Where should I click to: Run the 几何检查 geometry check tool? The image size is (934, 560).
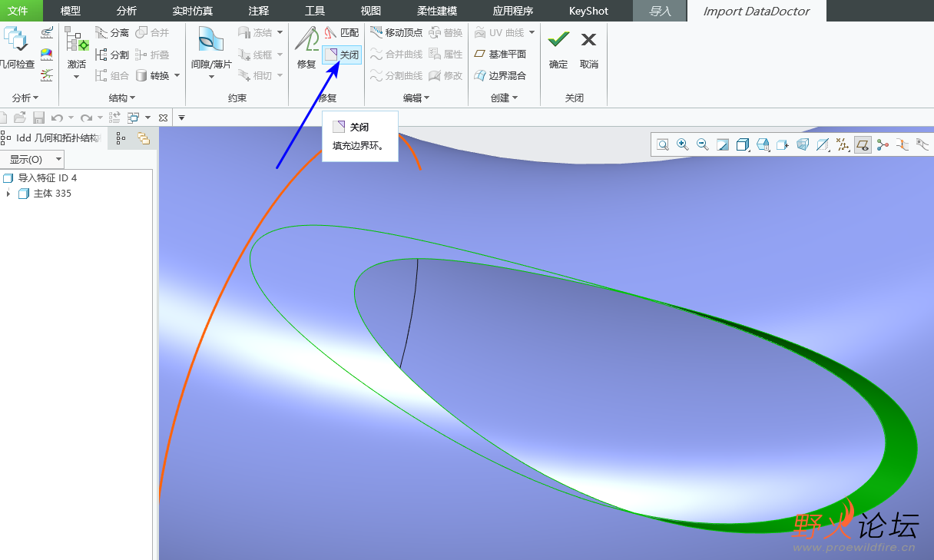click(x=16, y=48)
